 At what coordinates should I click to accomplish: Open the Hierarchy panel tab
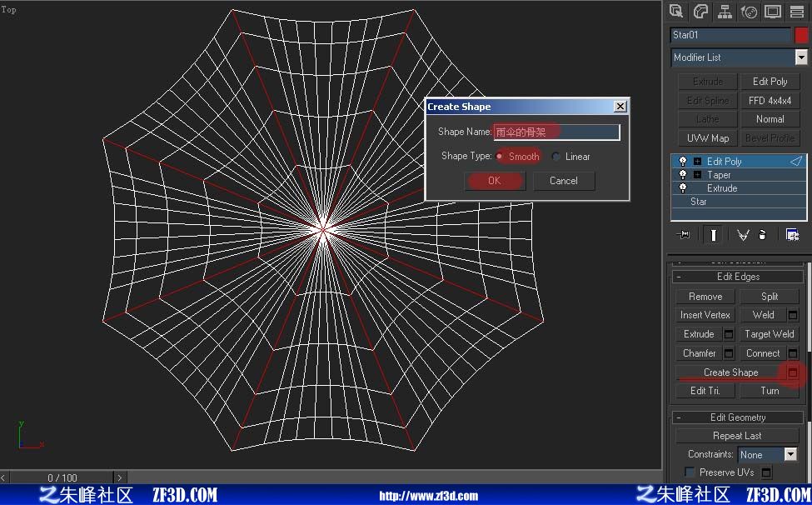point(725,12)
